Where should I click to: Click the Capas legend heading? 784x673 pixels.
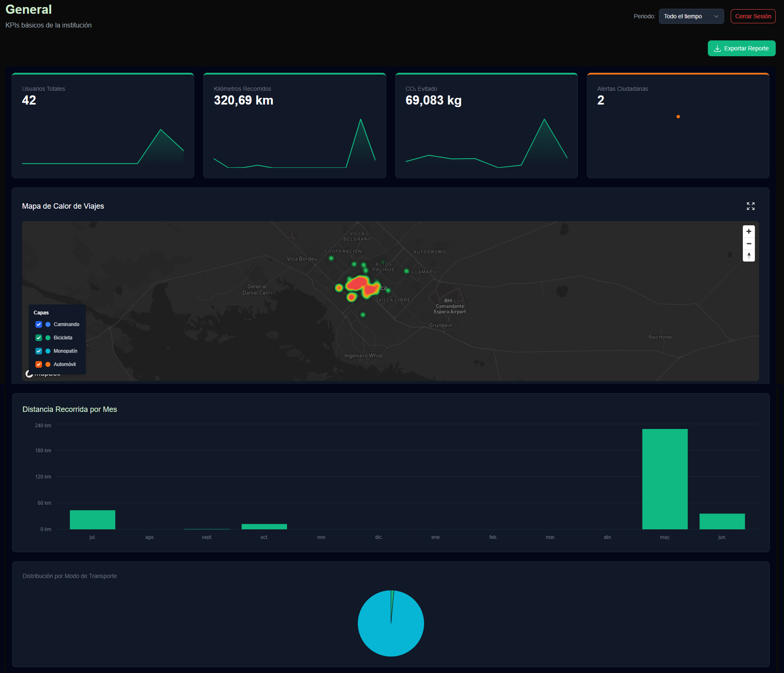[x=41, y=313]
